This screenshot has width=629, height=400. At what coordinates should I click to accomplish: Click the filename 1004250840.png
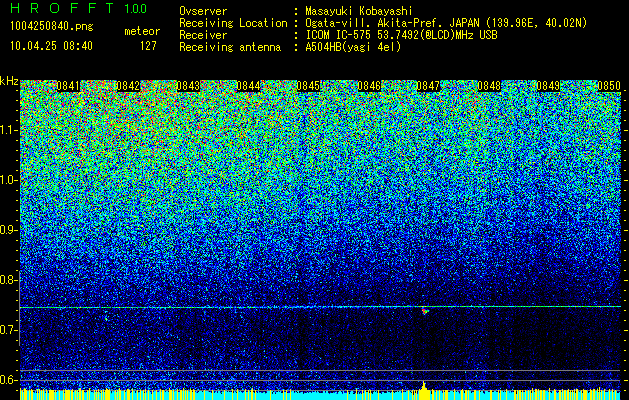52,27
